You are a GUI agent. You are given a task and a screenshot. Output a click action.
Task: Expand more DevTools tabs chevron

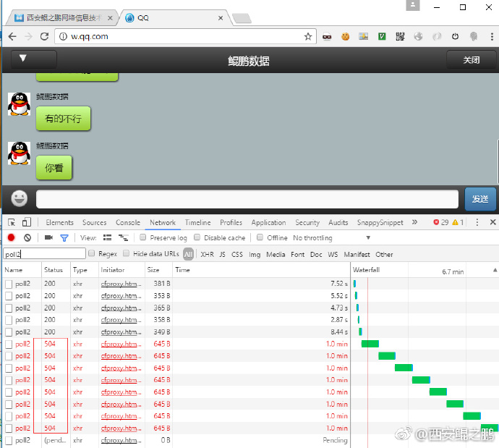[x=414, y=222]
